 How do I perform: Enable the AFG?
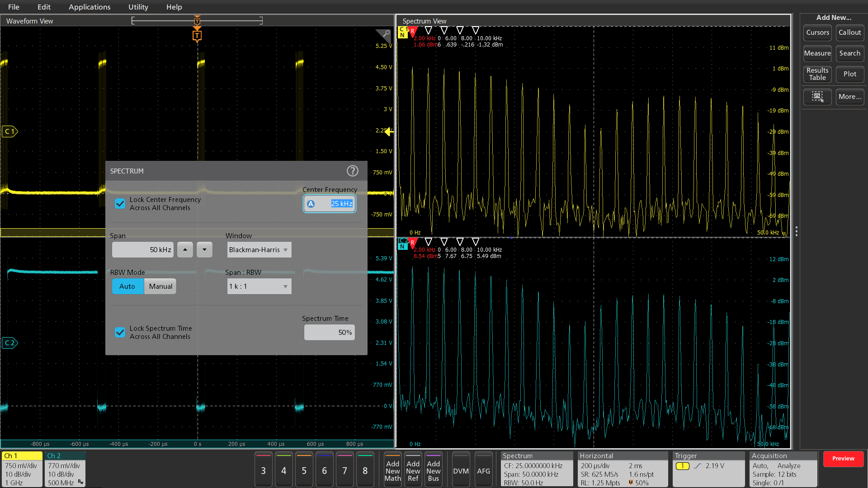483,469
